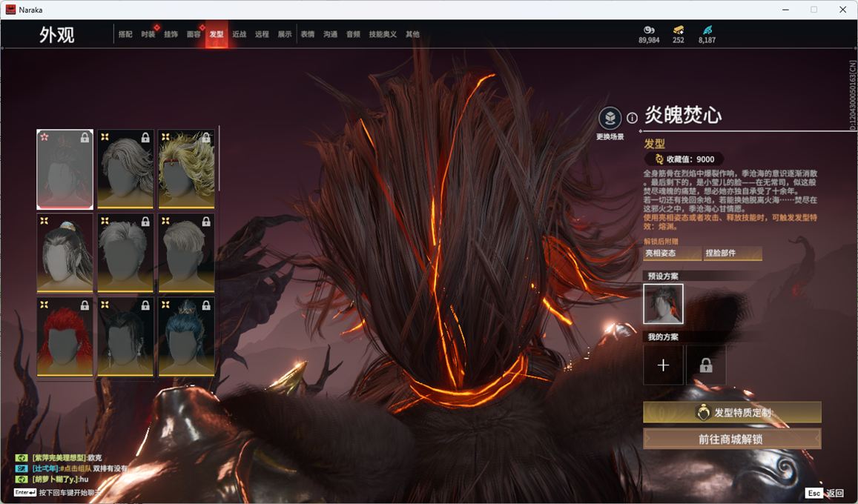Click the Naraka icon in the title bar
The height and width of the screenshot is (504, 858).
[10, 10]
